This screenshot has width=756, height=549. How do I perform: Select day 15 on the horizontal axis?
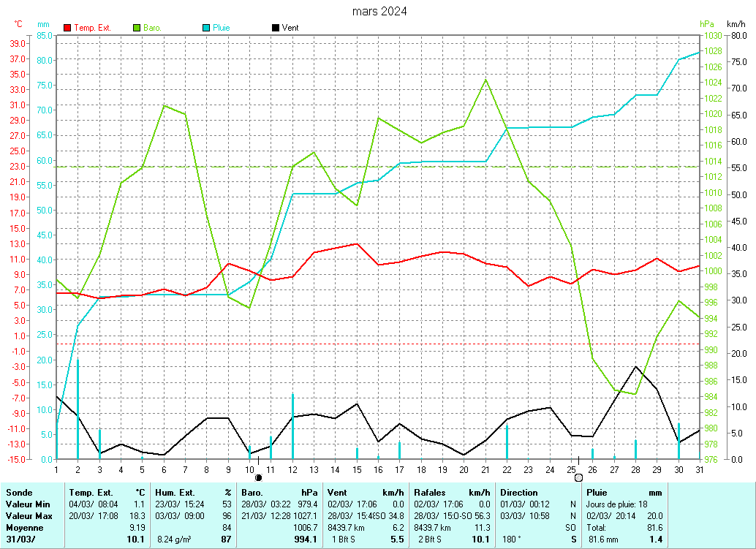click(357, 469)
